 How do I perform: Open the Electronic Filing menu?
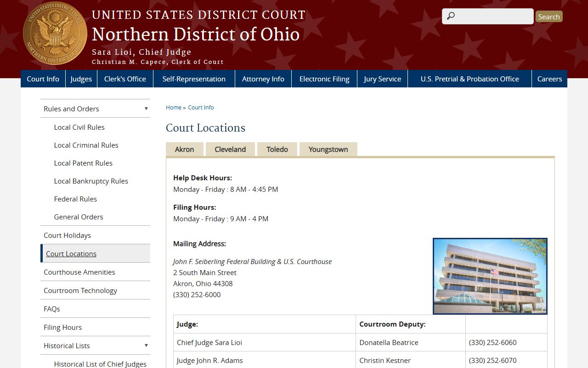pyautogui.click(x=324, y=79)
